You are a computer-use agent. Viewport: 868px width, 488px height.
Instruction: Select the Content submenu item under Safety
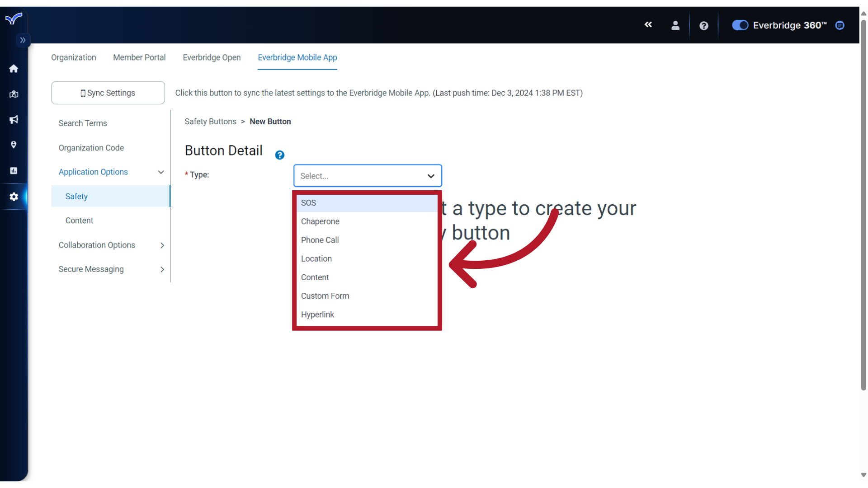79,221
